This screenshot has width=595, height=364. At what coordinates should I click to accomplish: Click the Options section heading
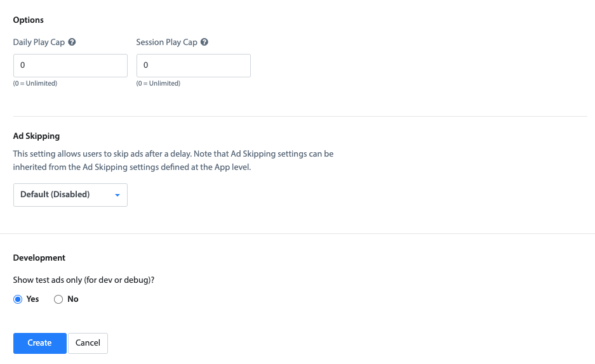point(28,20)
